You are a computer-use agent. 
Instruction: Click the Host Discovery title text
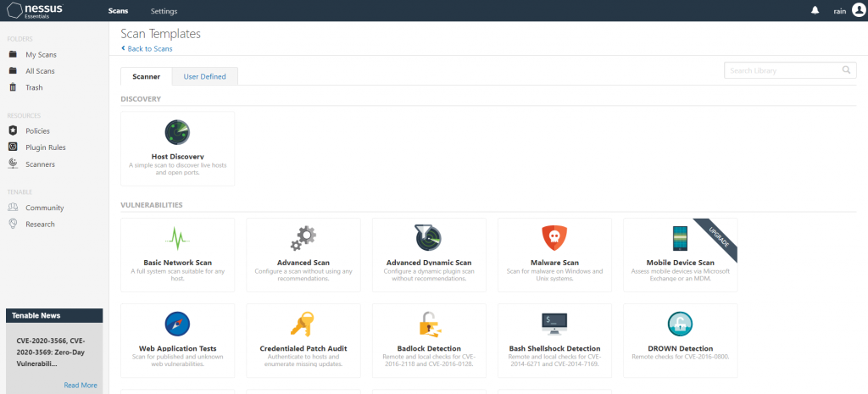pyautogui.click(x=178, y=157)
